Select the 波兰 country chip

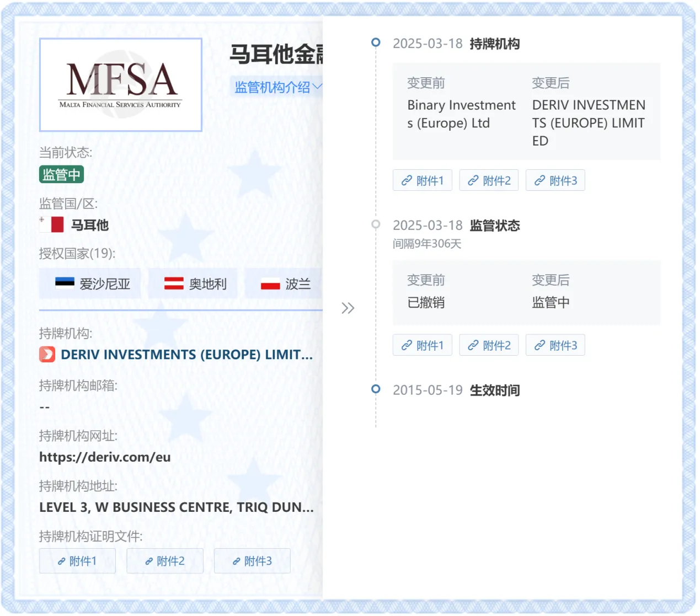coord(284,284)
